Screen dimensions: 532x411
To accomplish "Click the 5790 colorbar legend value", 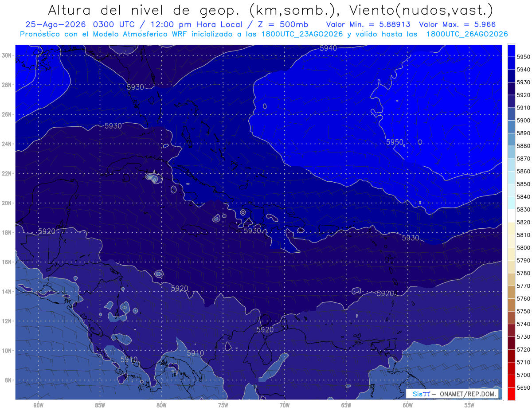I will [523, 260].
